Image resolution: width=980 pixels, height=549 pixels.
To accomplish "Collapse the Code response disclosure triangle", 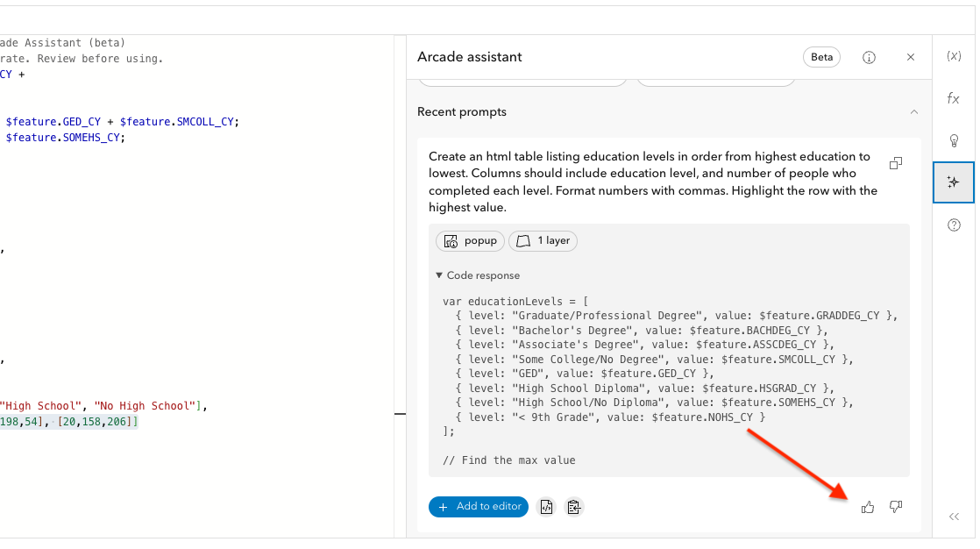I will pos(439,275).
